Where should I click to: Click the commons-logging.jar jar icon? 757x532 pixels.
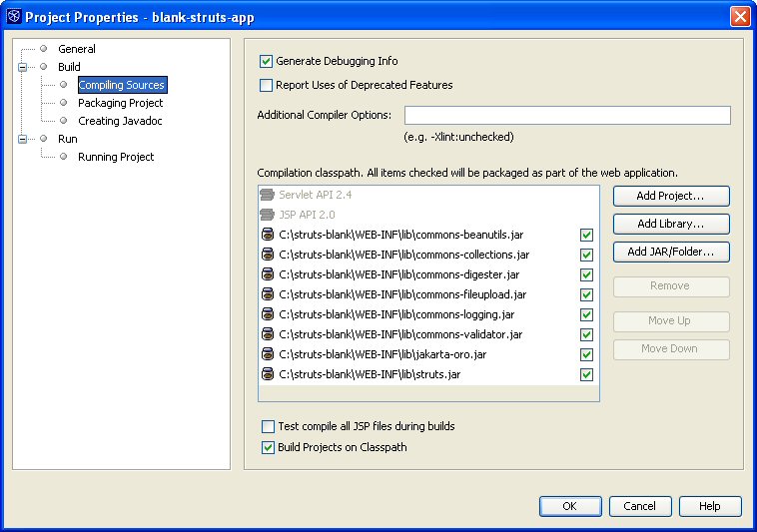tap(268, 314)
